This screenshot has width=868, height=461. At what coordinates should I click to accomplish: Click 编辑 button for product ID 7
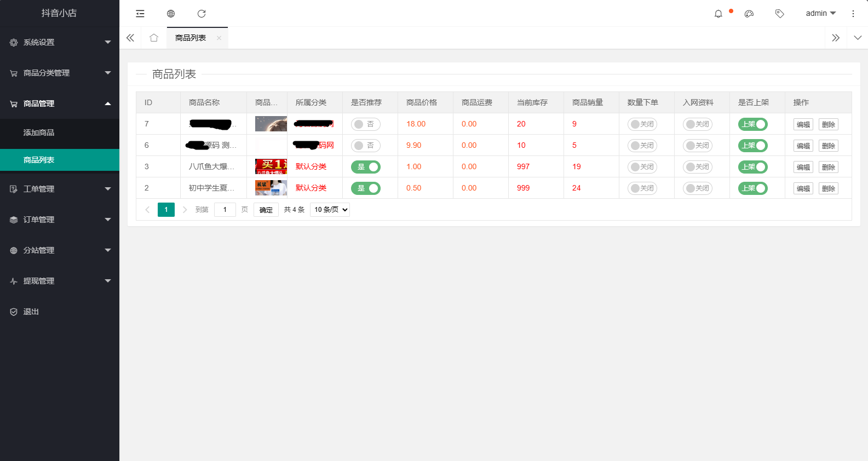pyautogui.click(x=803, y=124)
